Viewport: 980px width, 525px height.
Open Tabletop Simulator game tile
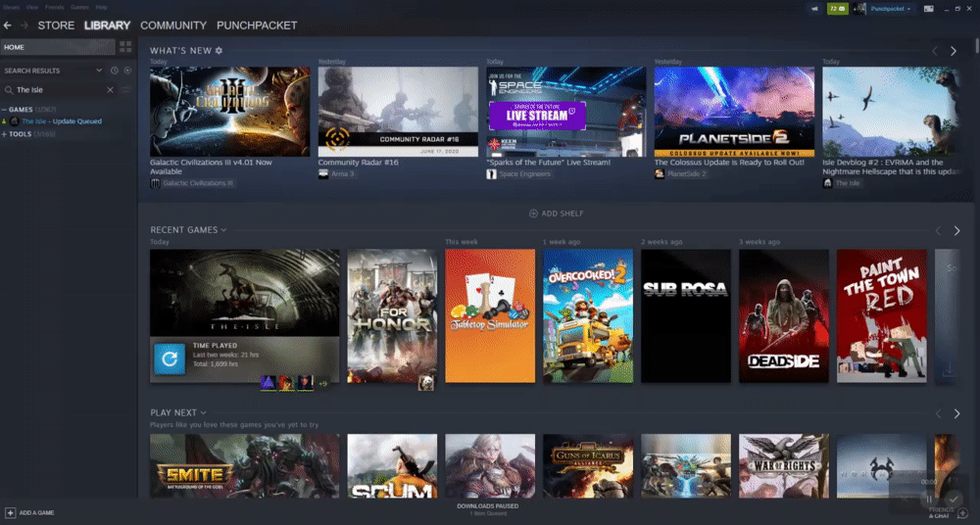click(490, 316)
